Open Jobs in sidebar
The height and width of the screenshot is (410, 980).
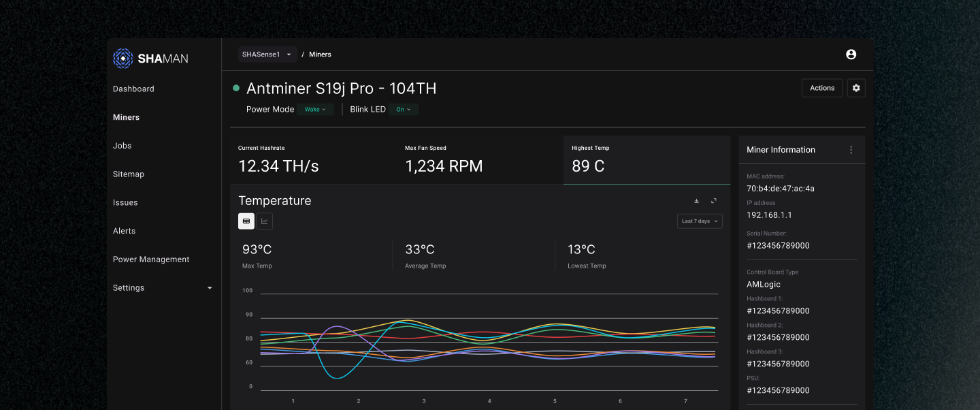122,146
